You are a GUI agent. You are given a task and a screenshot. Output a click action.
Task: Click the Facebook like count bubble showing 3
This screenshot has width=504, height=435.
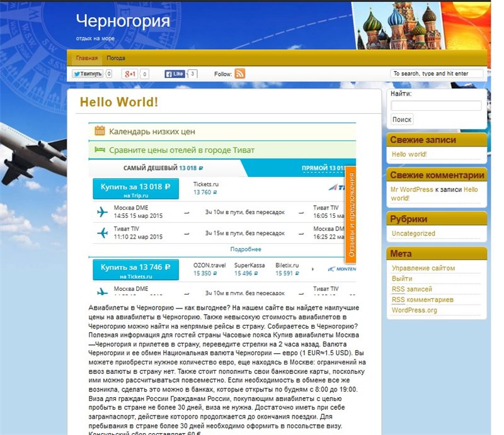pyautogui.click(x=192, y=74)
